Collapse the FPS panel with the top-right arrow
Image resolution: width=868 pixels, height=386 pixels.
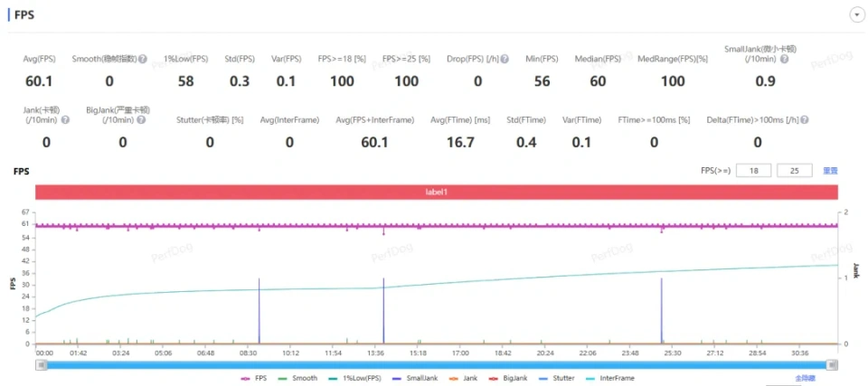855,15
